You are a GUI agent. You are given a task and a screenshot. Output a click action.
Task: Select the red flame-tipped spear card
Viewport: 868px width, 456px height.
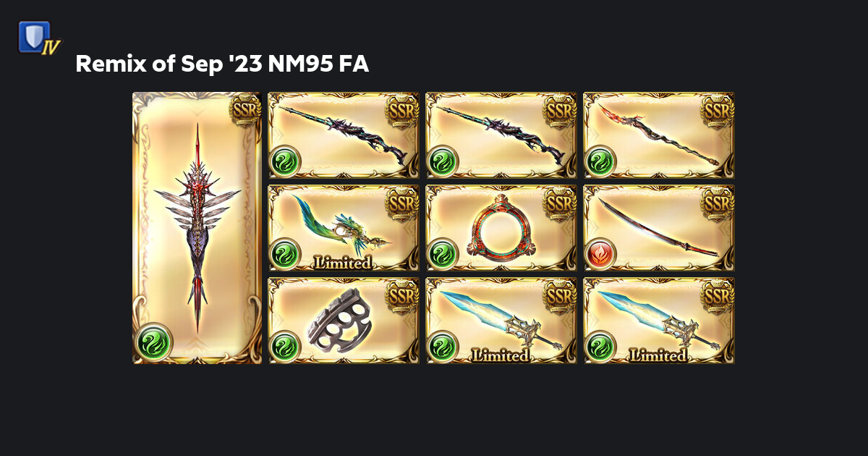[x=659, y=135]
